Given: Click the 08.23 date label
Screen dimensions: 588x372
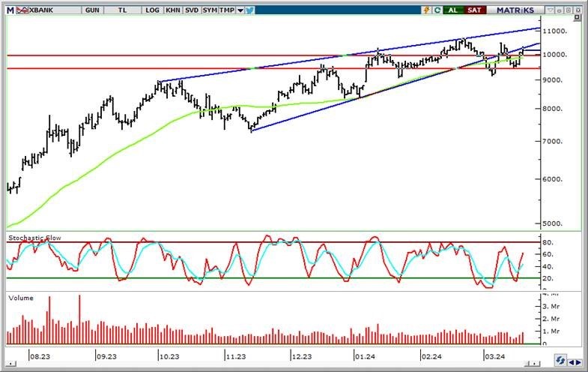Looking at the screenshot, I should tap(40, 356).
